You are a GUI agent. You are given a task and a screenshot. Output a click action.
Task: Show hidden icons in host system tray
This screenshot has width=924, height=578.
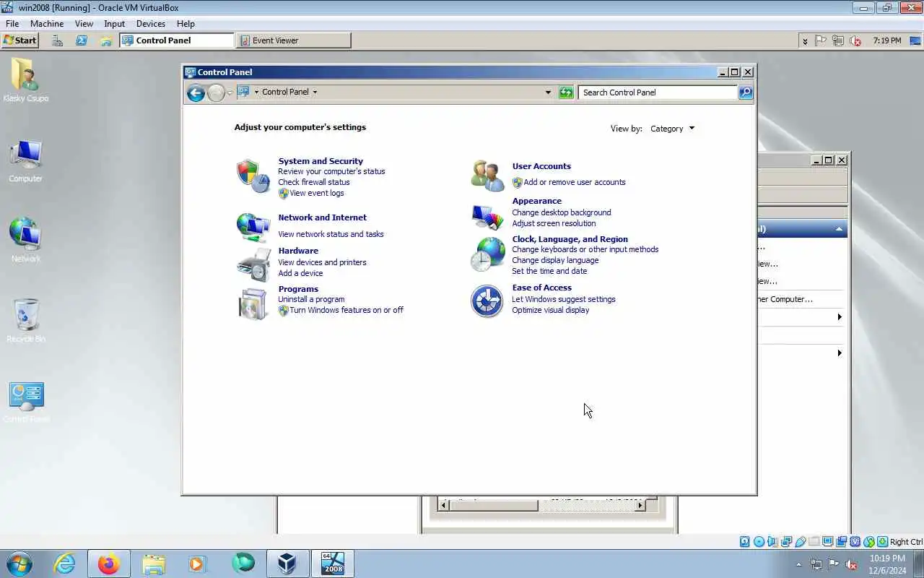pos(798,564)
